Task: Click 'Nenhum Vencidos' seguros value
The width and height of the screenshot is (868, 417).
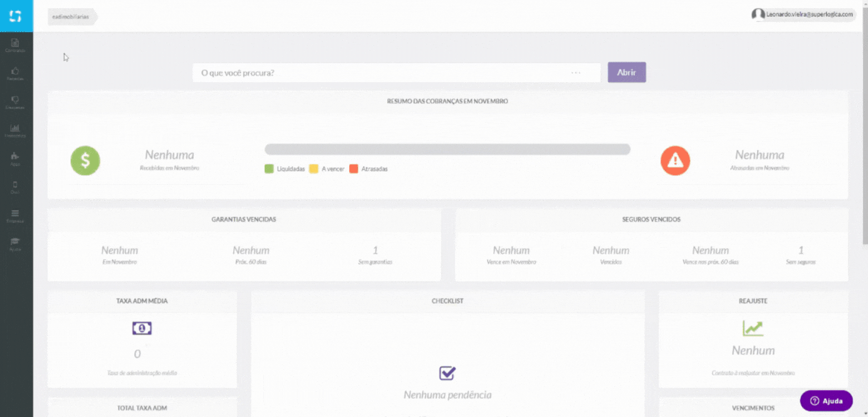Action: coord(611,255)
